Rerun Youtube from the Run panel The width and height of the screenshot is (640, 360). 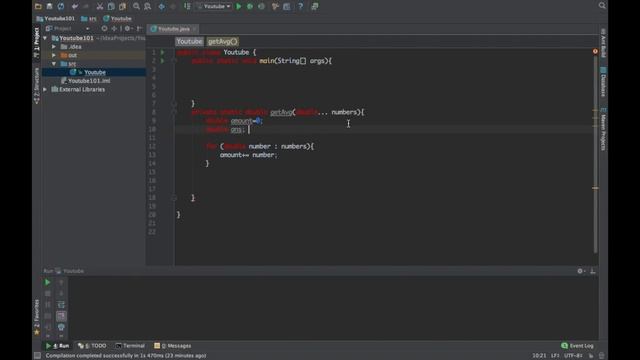[x=47, y=282]
